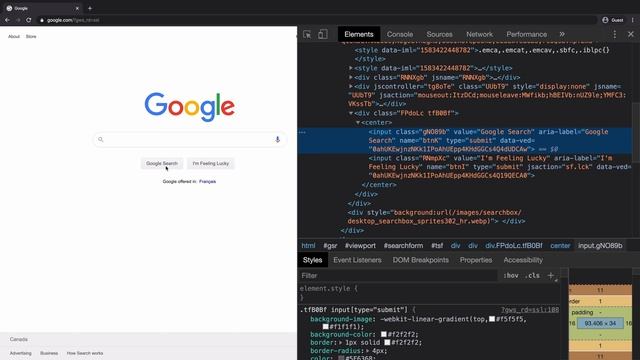Expand the div jscontroller tg8oTe node
This screenshot has height=360, width=640.
pos(351,87)
